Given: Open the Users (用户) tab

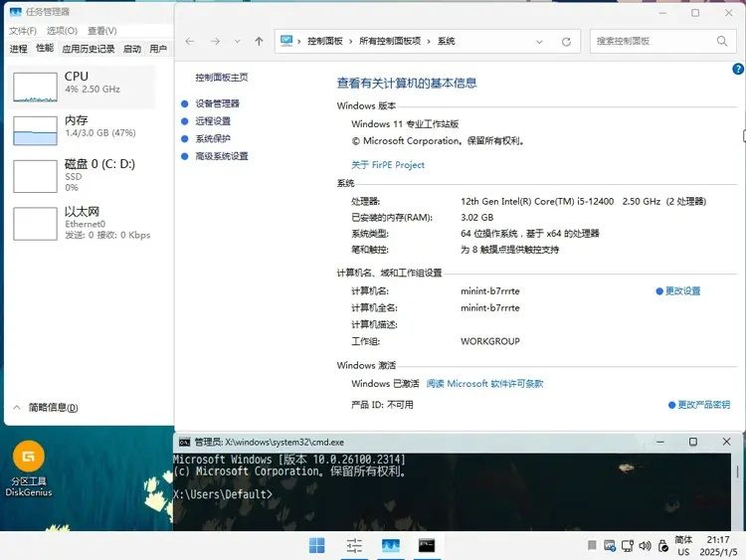Looking at the screenshot, I should 158,49.
